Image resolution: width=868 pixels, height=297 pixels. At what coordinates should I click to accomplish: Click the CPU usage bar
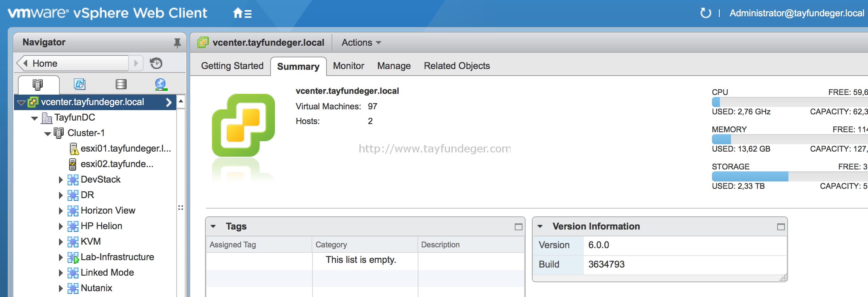[x=790, y=102]
